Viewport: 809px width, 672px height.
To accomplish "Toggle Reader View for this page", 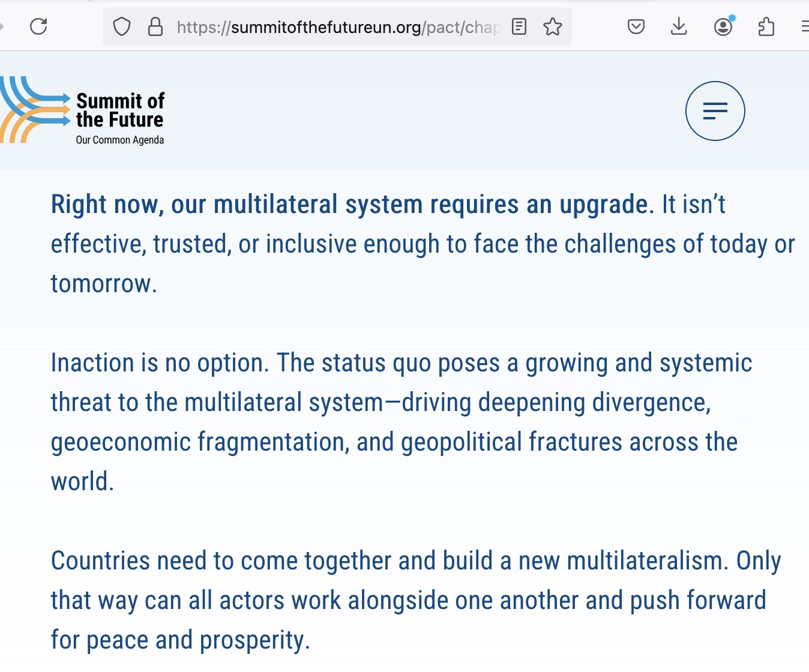I will coord(519,27).
